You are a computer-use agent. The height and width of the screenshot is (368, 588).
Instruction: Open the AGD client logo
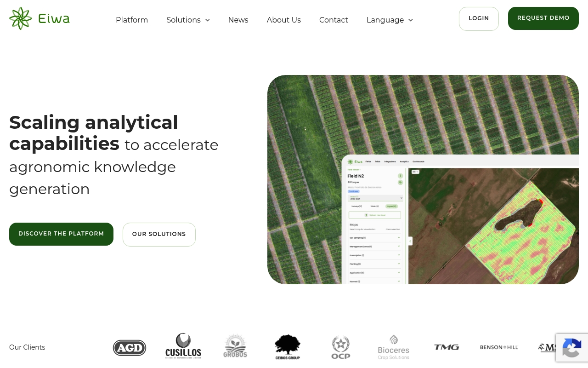pos(130,348)
